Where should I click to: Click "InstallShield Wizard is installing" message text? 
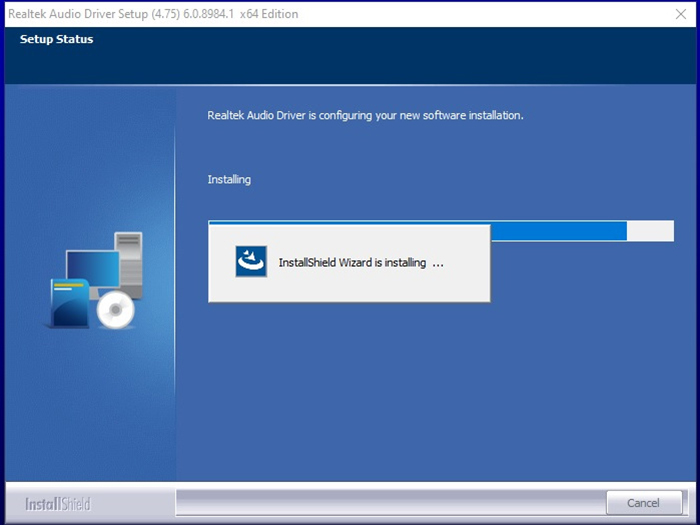pyautogui.click(x=352, y=263)
